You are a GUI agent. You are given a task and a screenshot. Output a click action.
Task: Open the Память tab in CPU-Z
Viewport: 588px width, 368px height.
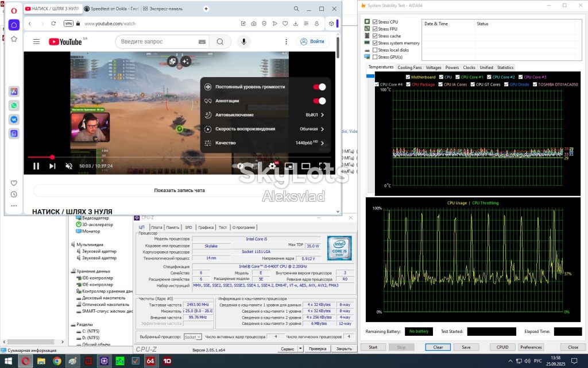(172, 227)
